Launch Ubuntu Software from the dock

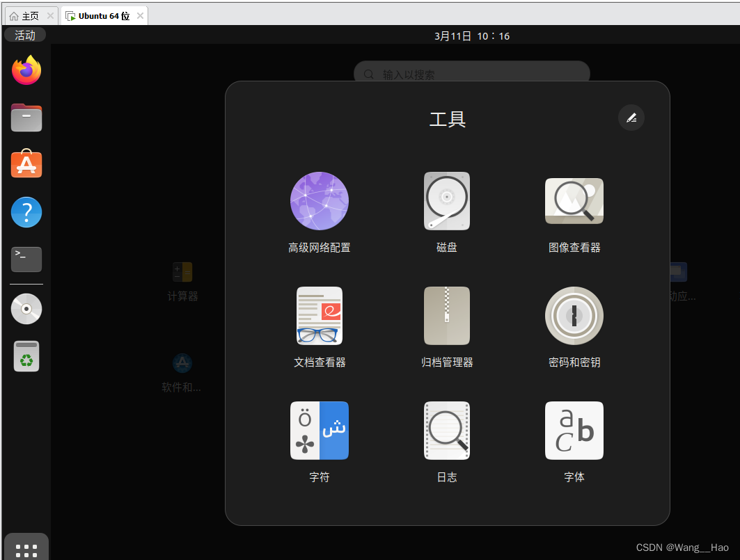pyautogui.click(x=26, y=164)
